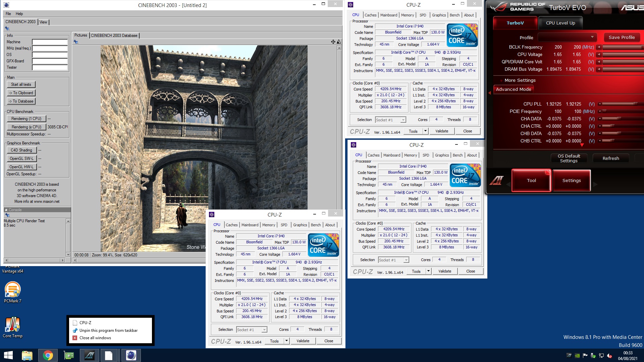Viewport: 644px width, 362px height.
Task: Open Socket #1 dropdown in CPU-Z overlapping TurboV
Action: pos(393,260)
